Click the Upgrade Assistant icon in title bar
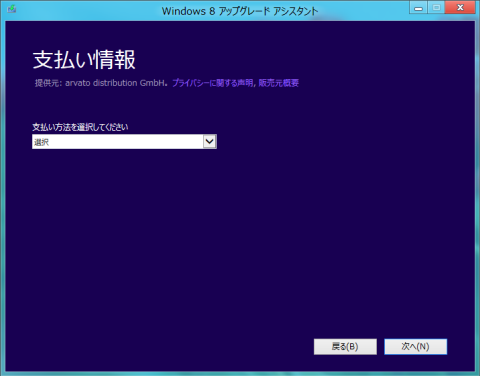The height and width of the screenshot is (376, 480). point(12,9)
